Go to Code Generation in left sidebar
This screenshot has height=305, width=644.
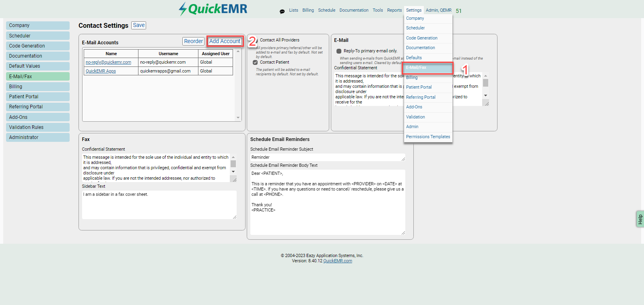click(x=38, y=46)
